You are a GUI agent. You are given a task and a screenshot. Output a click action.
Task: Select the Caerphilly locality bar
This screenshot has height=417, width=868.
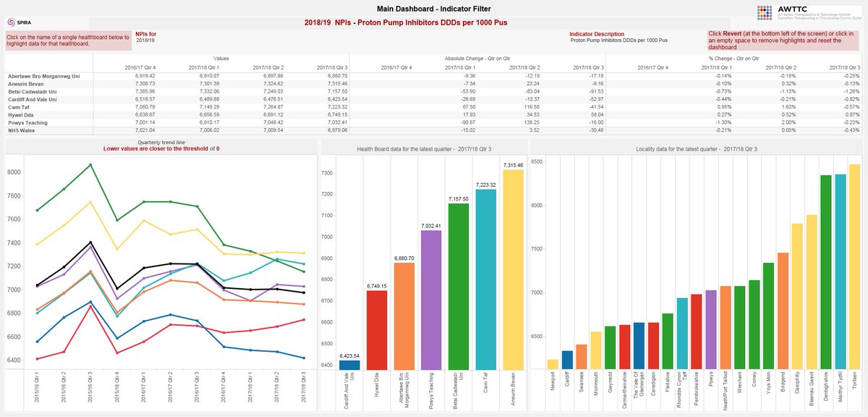pyautogui.click(x=797, y=297)
